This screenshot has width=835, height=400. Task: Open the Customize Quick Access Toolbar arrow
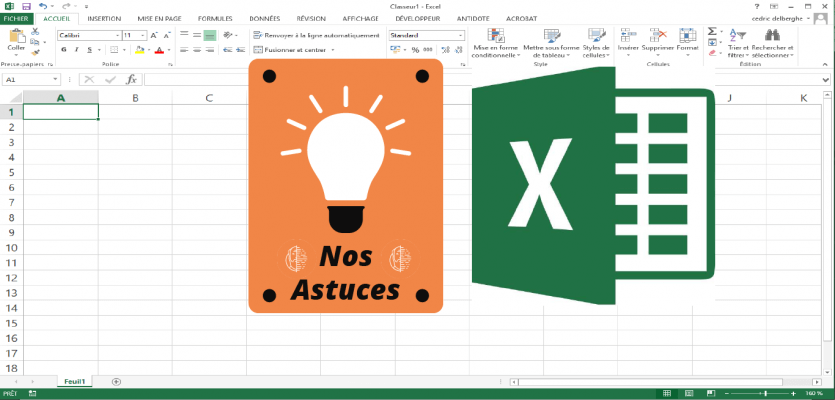coord(86,7)
